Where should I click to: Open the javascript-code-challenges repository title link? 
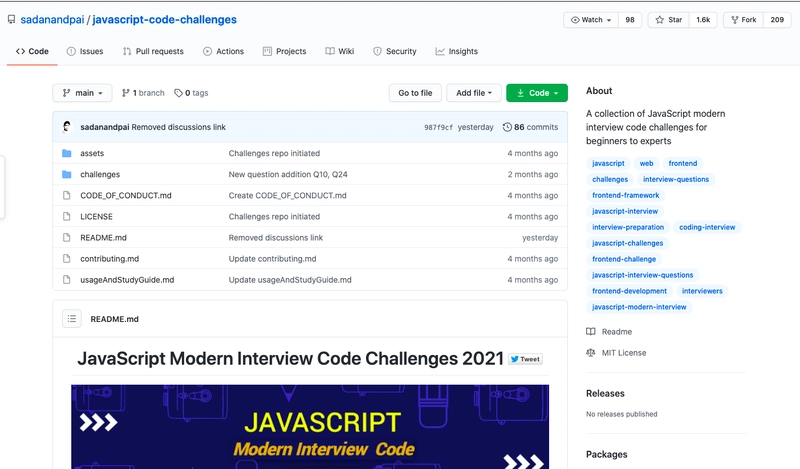coord(164,19)
